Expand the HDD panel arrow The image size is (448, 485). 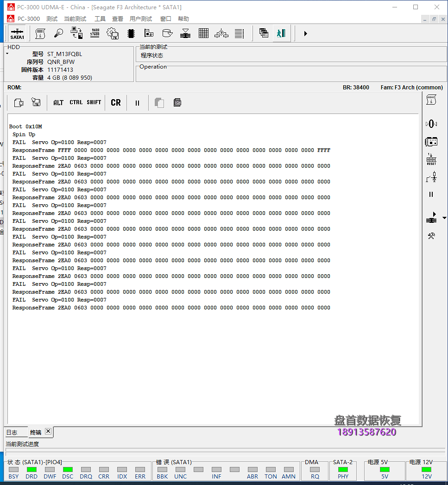click(7, 54)
